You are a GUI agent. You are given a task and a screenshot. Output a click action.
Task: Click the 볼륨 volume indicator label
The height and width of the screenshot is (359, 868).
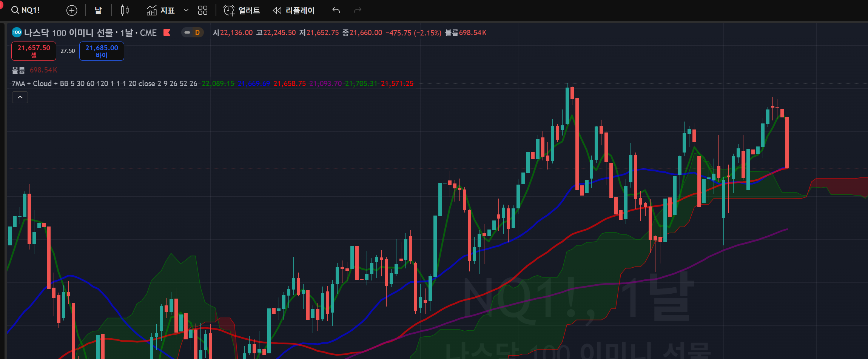click(x=18, y=70)
